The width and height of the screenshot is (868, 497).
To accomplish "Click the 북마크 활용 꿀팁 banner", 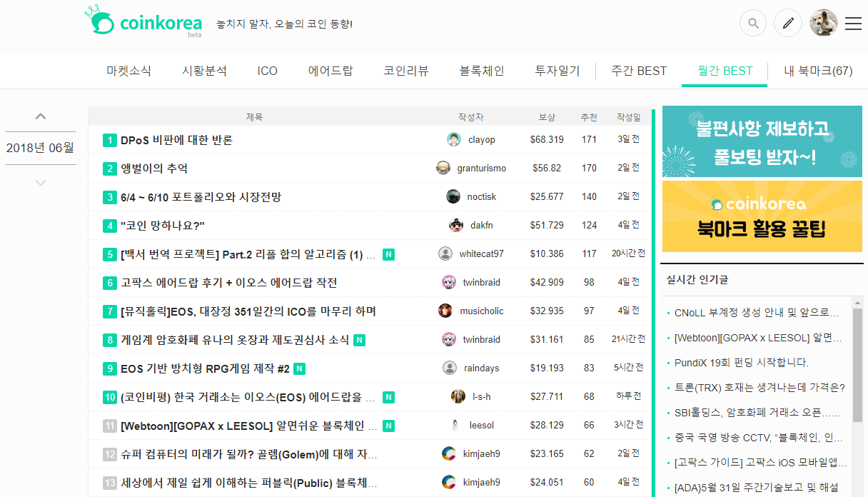I will click(762, 216).
